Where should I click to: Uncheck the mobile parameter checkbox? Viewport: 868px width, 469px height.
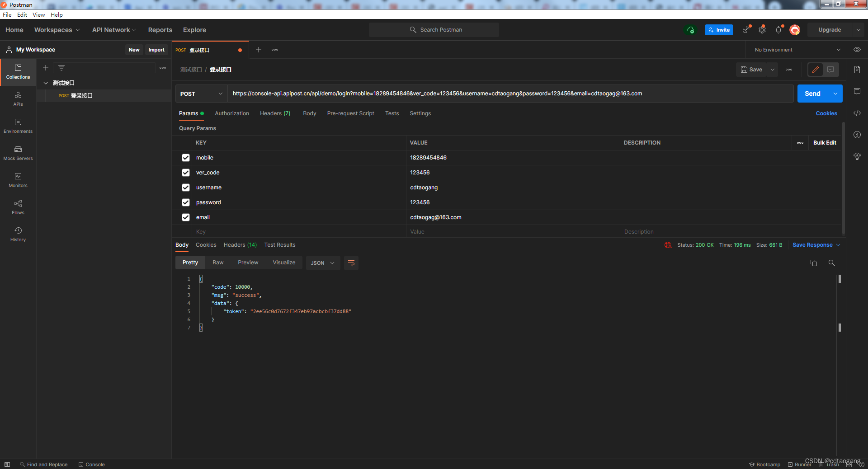click(186, 158)
